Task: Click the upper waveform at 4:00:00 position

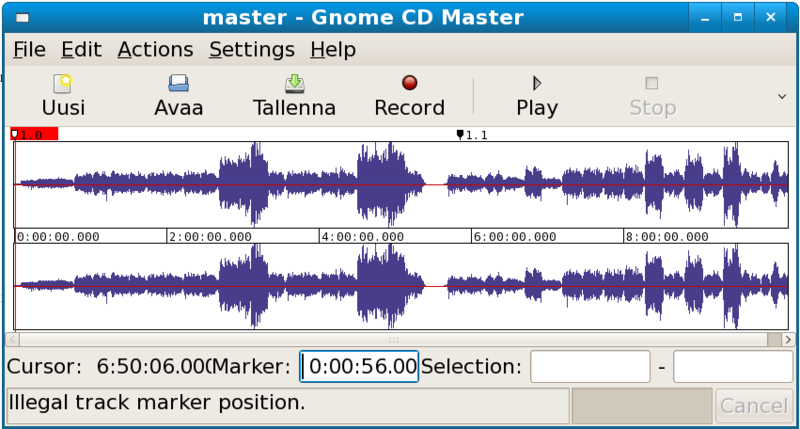Action: pos(320,185)
